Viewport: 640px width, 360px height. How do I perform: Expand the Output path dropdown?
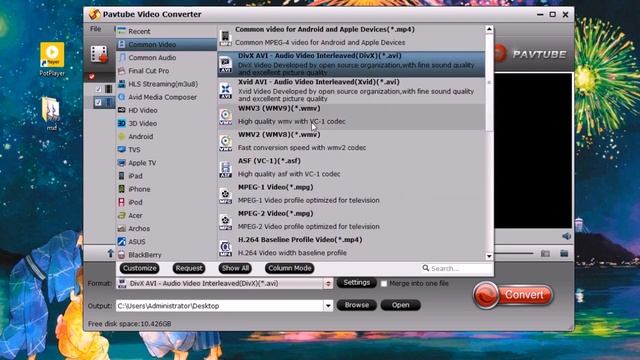tap(328, 306)
